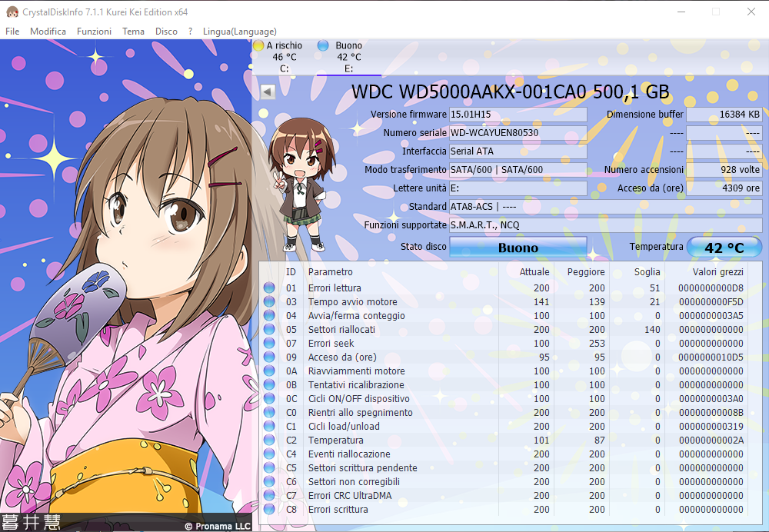Click the blue indicator beside Errori CRC UltraDMA
Screen dimensions: 769x532
[x=269, y=496]
